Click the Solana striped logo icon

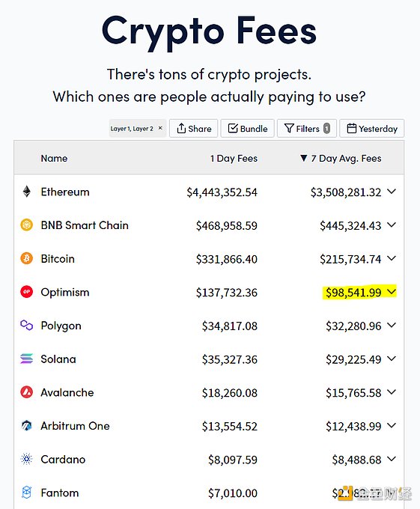pyautogui.click(x=27, y=359)
